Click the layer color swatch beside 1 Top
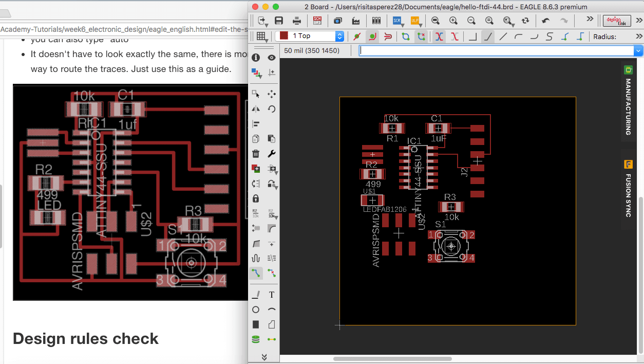This screenshot has width=644, height=364. pyautogui.click(x=283, y=36)
